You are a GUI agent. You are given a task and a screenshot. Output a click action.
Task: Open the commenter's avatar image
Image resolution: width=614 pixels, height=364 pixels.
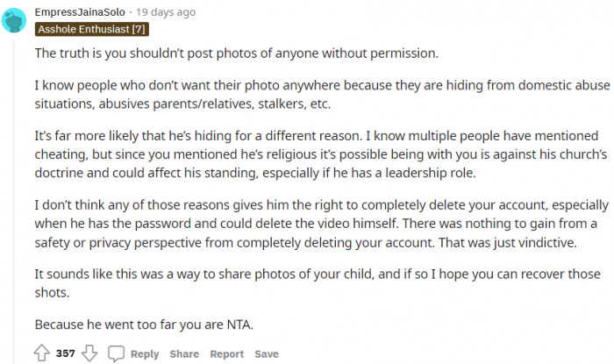pyautogui.click(x=14, y=19)
